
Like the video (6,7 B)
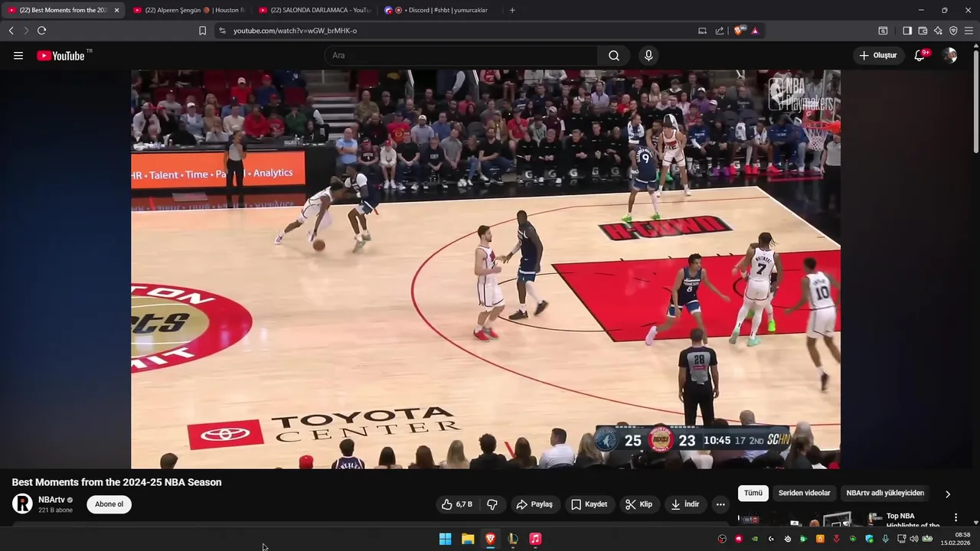[456, 504]
